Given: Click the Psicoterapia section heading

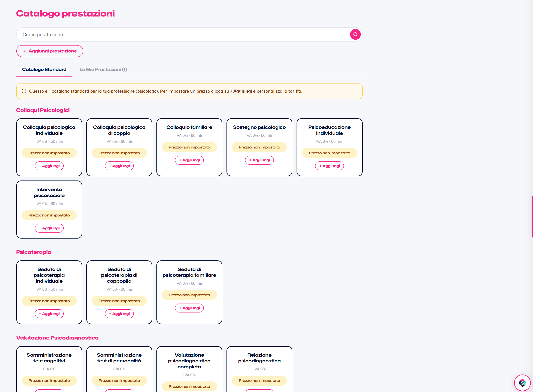Looking at the screenshot, I should click(34, 252).
